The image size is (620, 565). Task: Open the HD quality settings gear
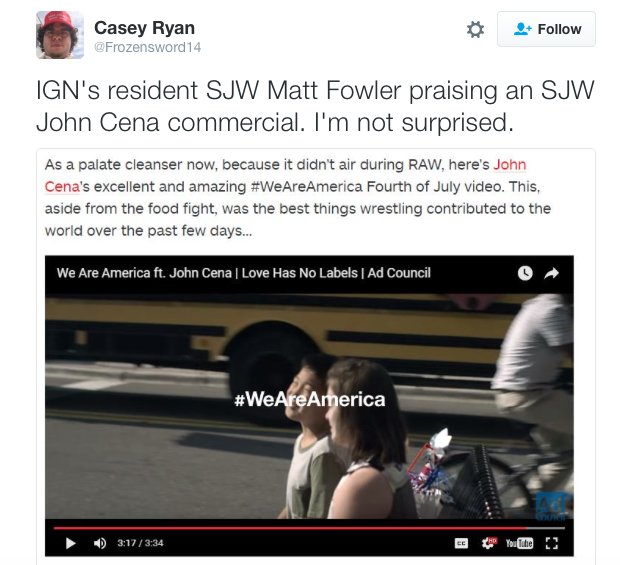(489, 543)
